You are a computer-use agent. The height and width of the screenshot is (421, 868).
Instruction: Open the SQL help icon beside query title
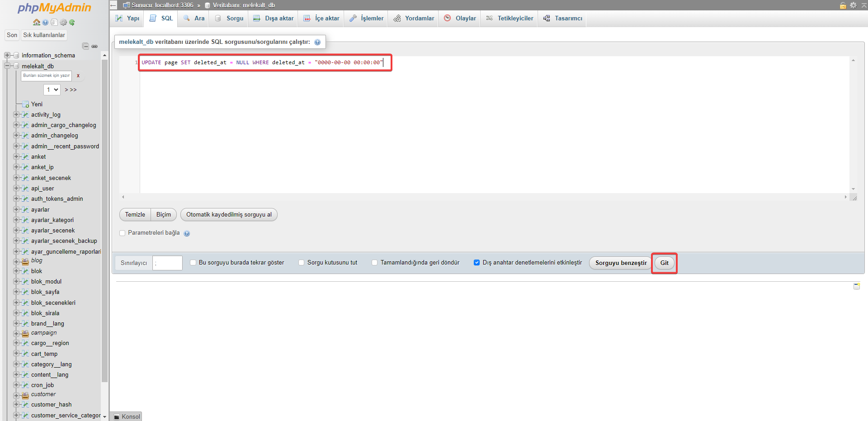pos(317,42)
